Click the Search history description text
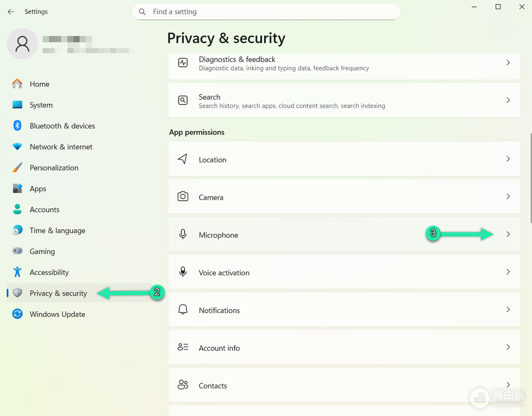 coord(292,106)
